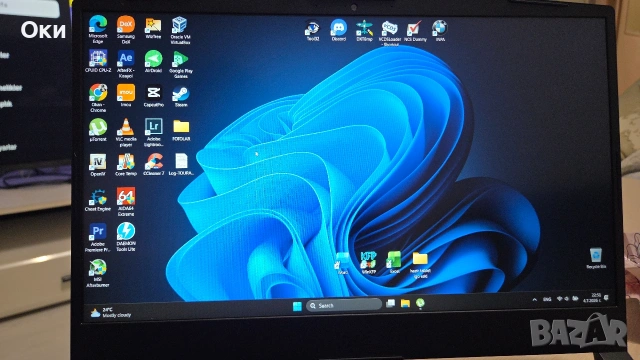Viewport: 640px width, 360px height.
Task: Select the Recycle Bin icon
Action: pyautogui.click(x=596, y=258)
